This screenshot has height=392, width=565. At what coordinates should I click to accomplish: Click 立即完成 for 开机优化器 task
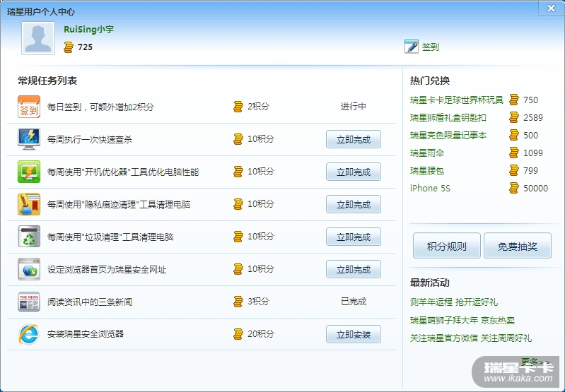354,172
